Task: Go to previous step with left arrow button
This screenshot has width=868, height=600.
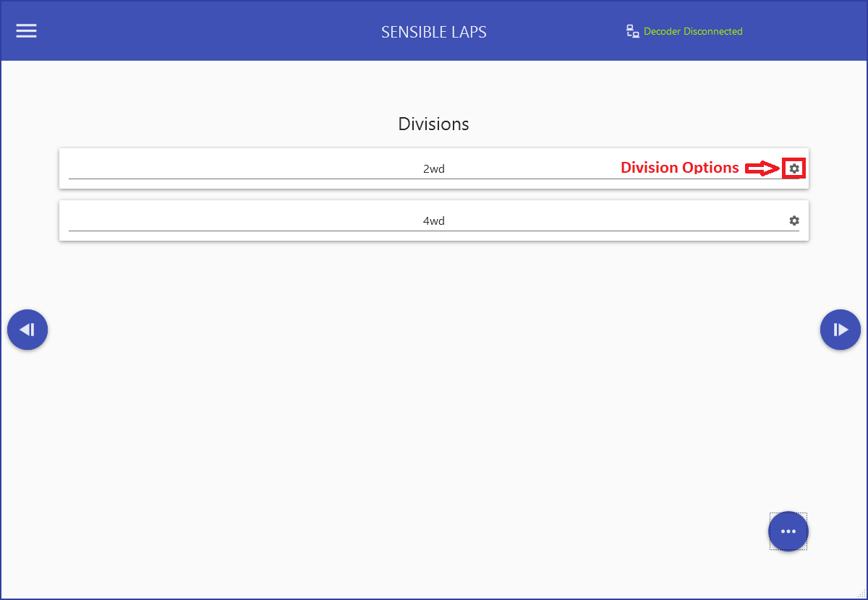Action: click(x=27, y=330)
